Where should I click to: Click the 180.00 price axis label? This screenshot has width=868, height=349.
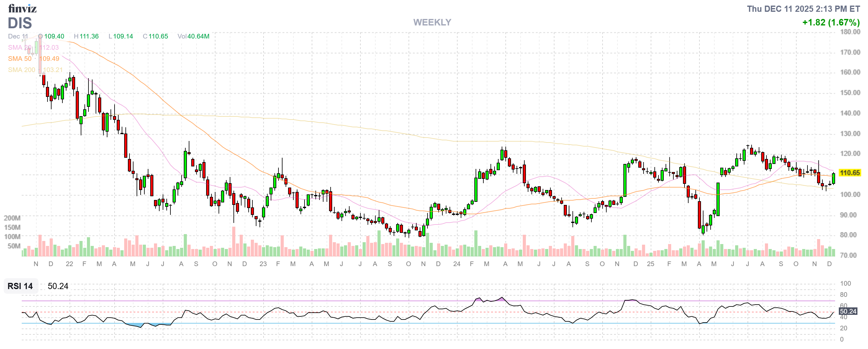[x=850, y=32]
